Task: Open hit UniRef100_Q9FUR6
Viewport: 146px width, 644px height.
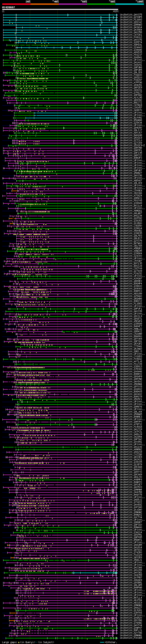Action: click(x=131, y=67)
